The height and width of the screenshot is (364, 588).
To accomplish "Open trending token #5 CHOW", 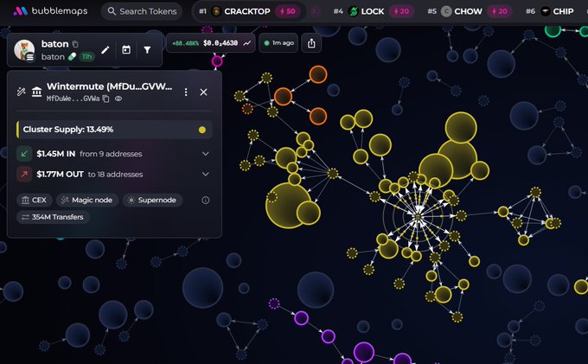I will [x=470, y=11].
